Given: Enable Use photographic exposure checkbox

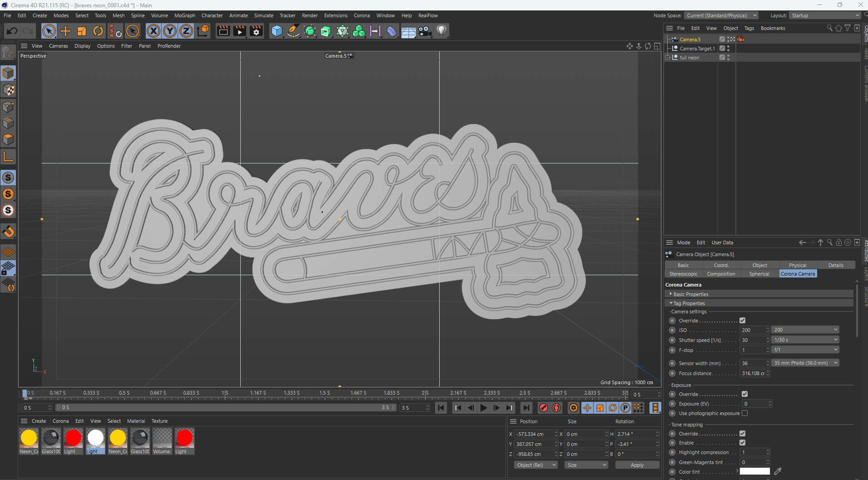Looking at the screenshot, I should click(744, 413).
